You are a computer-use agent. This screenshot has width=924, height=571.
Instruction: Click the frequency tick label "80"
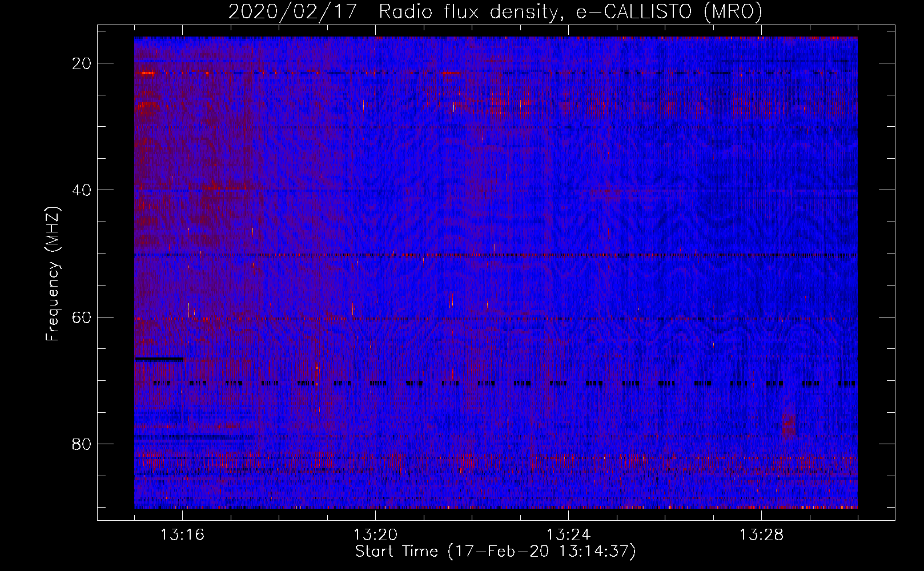tap(82, 444)
